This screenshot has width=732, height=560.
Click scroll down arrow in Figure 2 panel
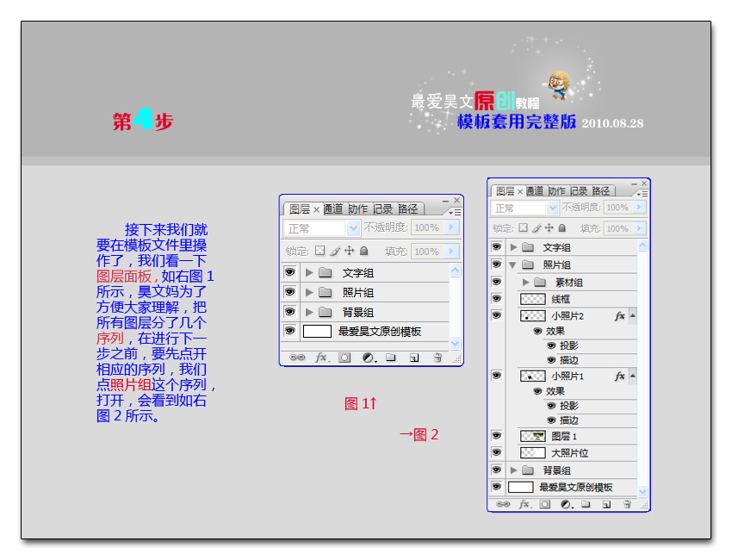[x=642, y=491]
